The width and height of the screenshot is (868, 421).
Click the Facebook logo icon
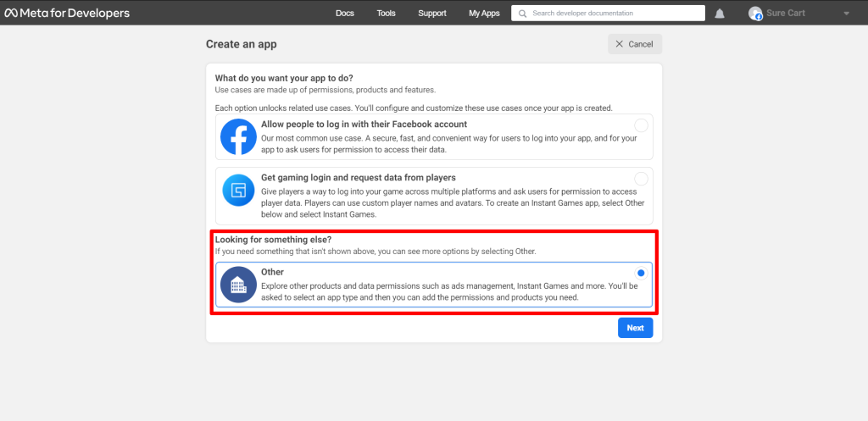238,136
